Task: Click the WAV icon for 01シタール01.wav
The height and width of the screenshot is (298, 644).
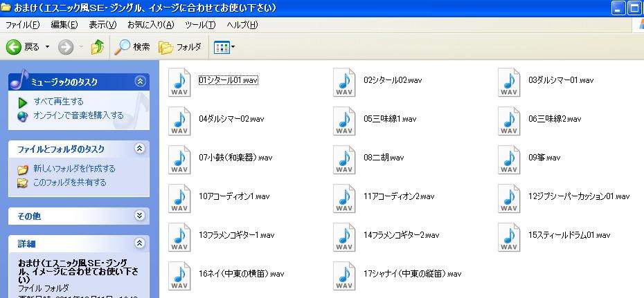Action: [x=179, y=82]
